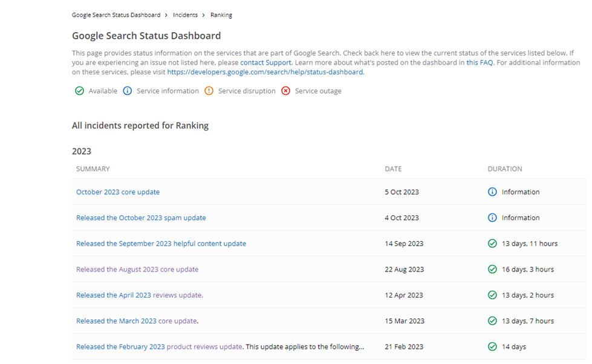Viewport: 592px width, 364px height.
Task: Click the date 4 Oct 2023
Action: pyautogui.click(x=402, y=218)
